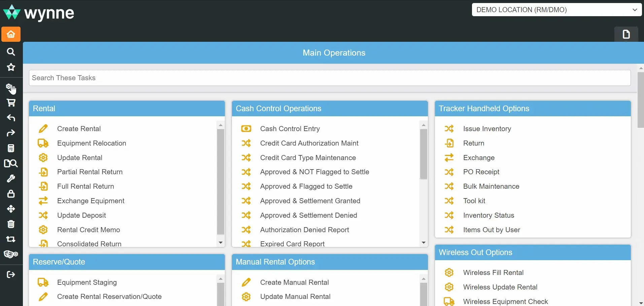The image size is (644, 306).
Task: Open the shopping cart icon in the sidebar
Action: tap(11, 103)
